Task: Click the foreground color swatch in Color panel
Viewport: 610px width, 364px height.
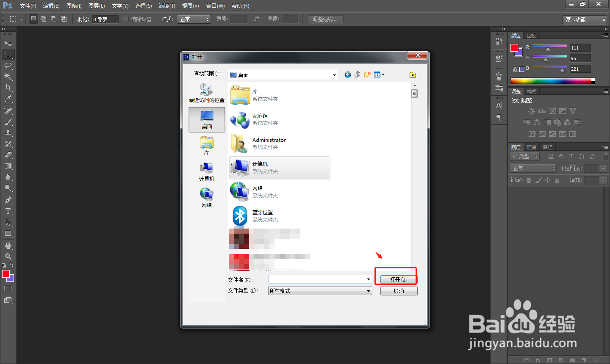Action: click(514, 48)
